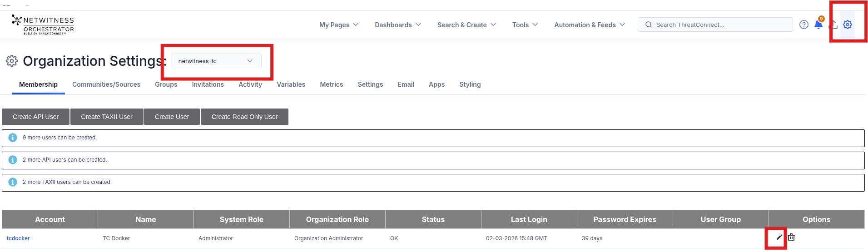
Task: Click the help question mark icon
Action: [x=804, y=25]
